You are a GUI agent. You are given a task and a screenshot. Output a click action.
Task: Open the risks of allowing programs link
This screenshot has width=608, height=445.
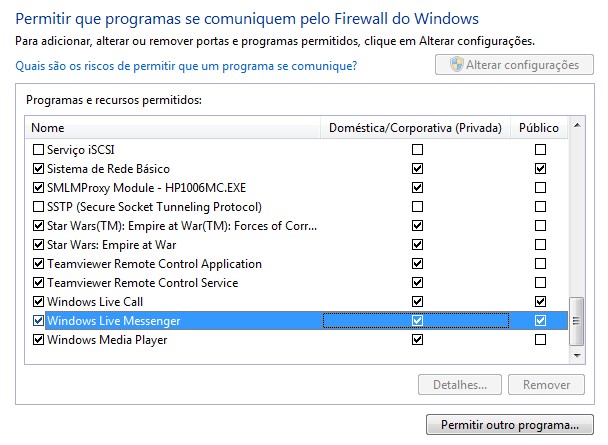pos(187,66)
